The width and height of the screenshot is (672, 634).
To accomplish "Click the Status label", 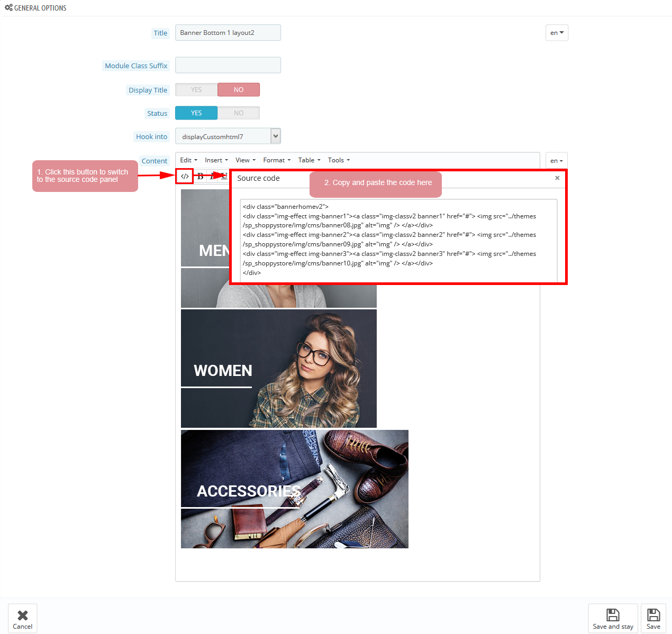I will [157, 113].
